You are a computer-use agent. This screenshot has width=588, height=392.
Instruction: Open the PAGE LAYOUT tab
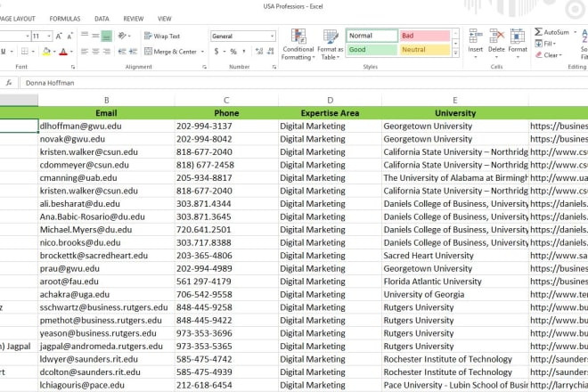coord(18,19)
